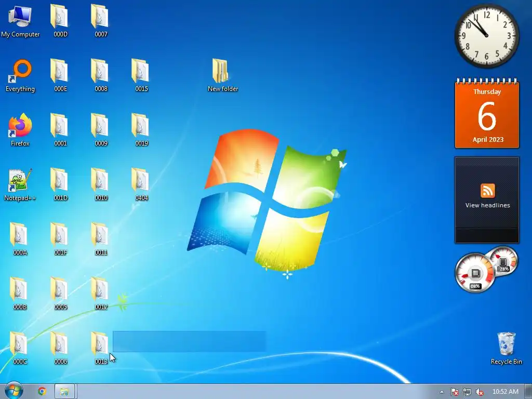Click the Thursday 6 calendar gadget
Image resolution: width=532 pixels, height=399 pixels.
tap(487, 113)
